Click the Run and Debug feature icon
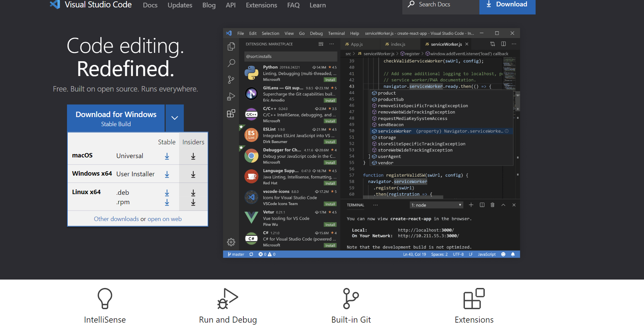Viewport: 644px width, 328px height. click(228, 298)
